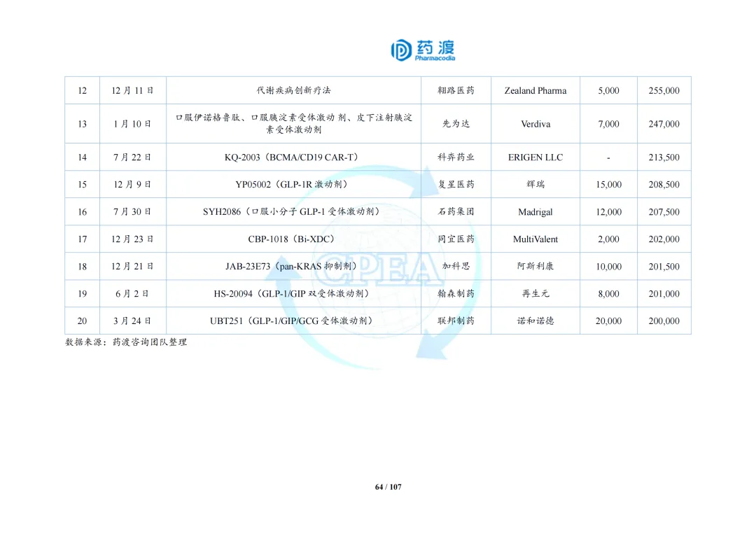
Task: Select the date cell '1月10日'
Action: coord(132,124)
